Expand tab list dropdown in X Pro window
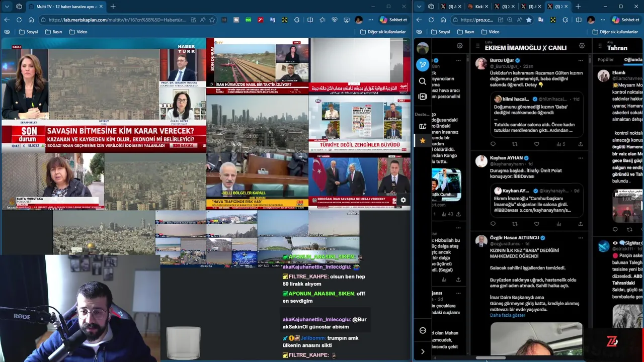Screen dimensions: 644x362 coord(419,7)
